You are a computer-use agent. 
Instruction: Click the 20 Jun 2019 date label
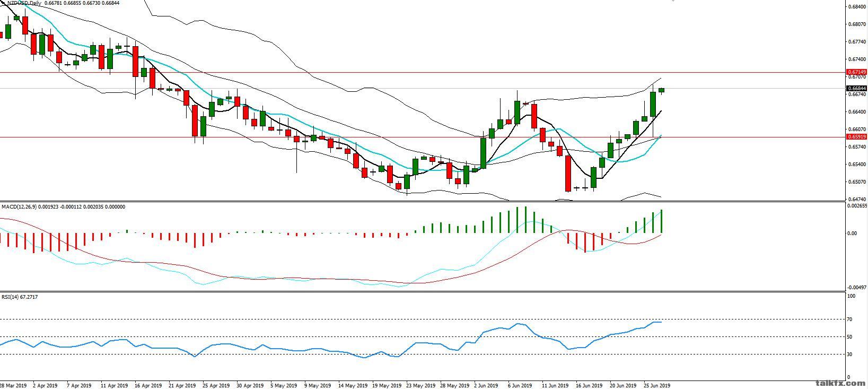[x=623, y=386]
